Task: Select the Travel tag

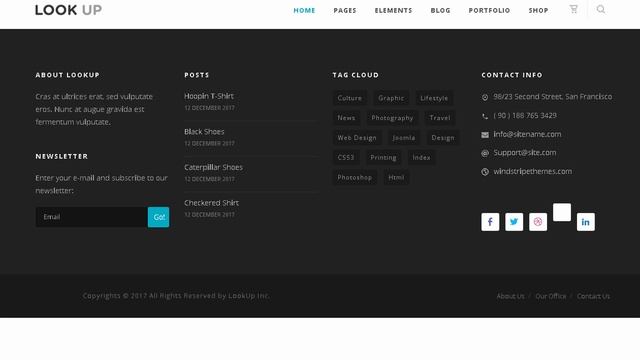Action: (440, 118)
